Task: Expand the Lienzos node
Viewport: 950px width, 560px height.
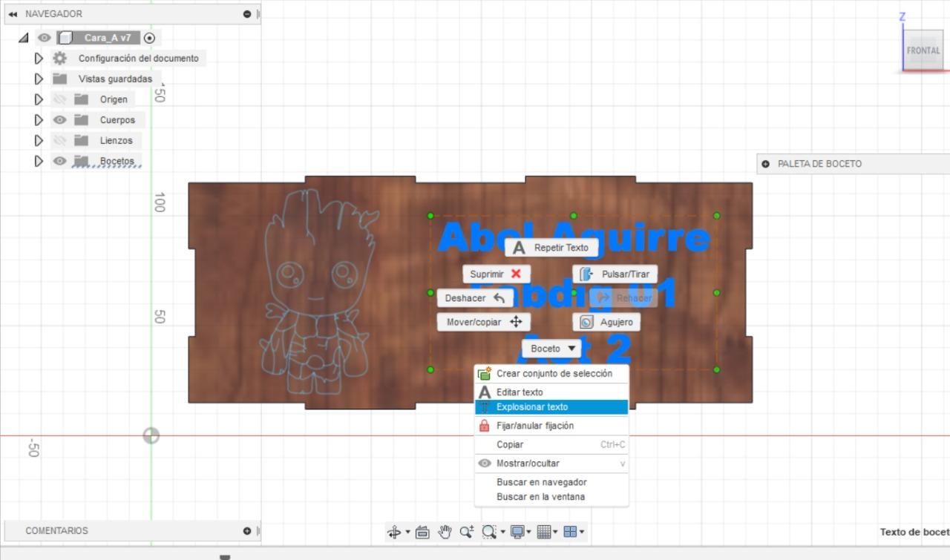Action: click(x=39, y=140)
